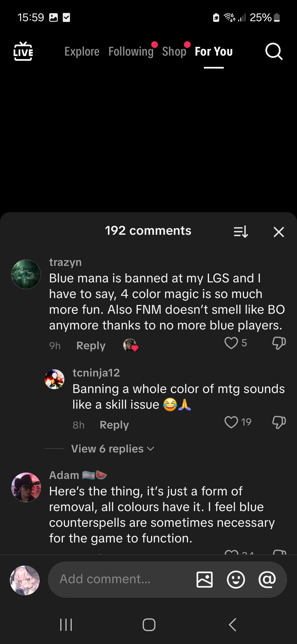Open trazyn's profile picture
The height and width of the screenshot is (644, 297).
click(x=26, y=274)
